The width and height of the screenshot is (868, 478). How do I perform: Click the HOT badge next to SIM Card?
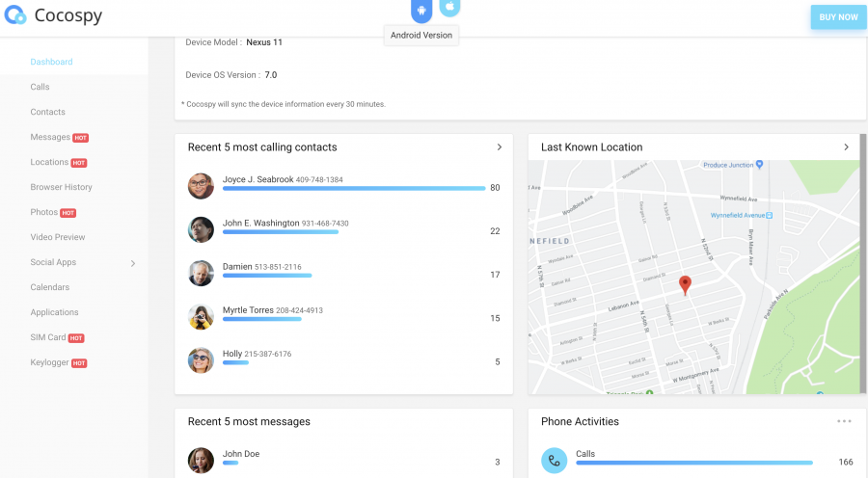coord(76,338)
